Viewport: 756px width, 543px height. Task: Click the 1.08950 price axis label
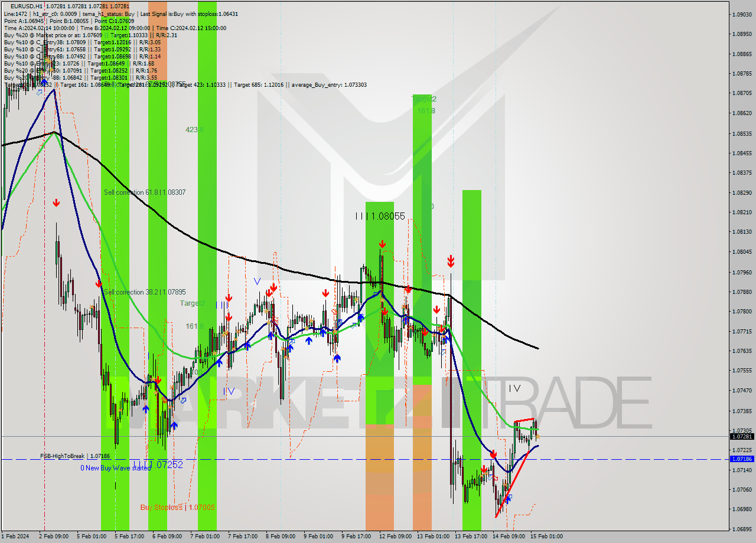[742, 34]
